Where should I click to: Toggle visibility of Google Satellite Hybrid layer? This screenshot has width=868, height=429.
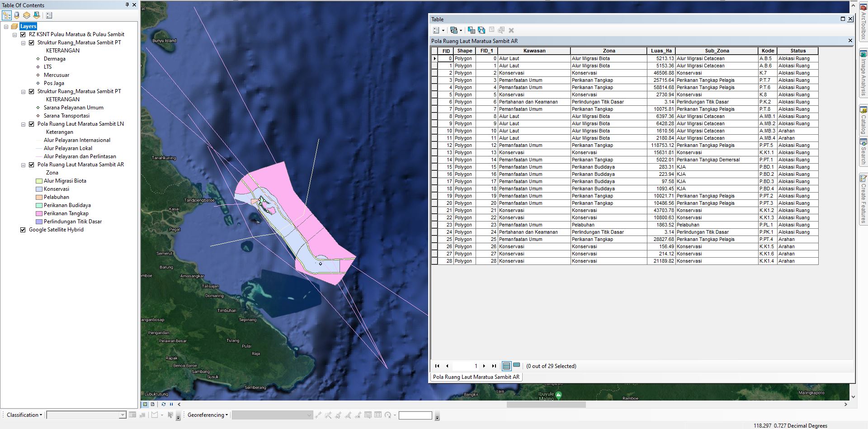click(x=23, y=230)
